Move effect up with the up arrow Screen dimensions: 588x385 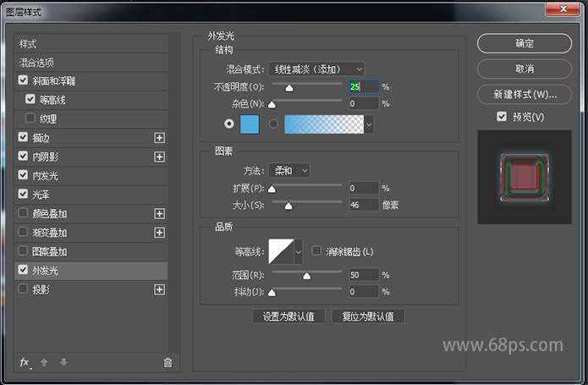click(x=45, y=362)
